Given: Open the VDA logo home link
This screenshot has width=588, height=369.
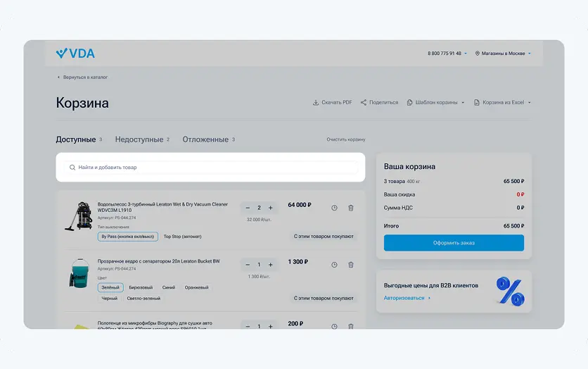Looking at the screenshot, I should click(x=75, y=54).
